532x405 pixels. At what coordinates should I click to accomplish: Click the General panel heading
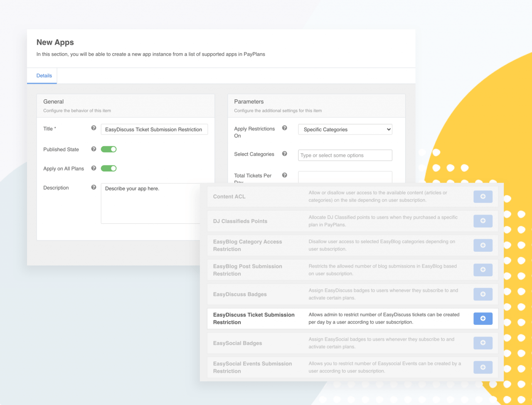pos(54,101)
